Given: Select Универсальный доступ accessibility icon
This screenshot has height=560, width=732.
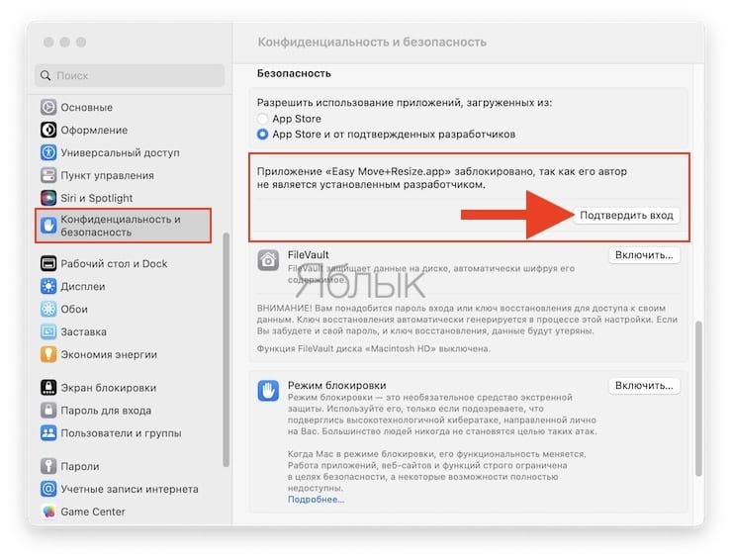Looking at the screenshot, I should (x=48, y=152).
